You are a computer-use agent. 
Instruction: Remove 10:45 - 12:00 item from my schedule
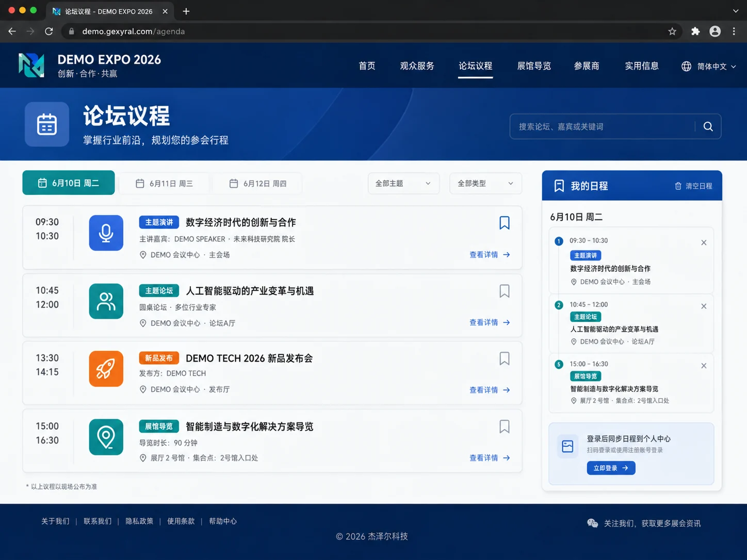point(704,306)
